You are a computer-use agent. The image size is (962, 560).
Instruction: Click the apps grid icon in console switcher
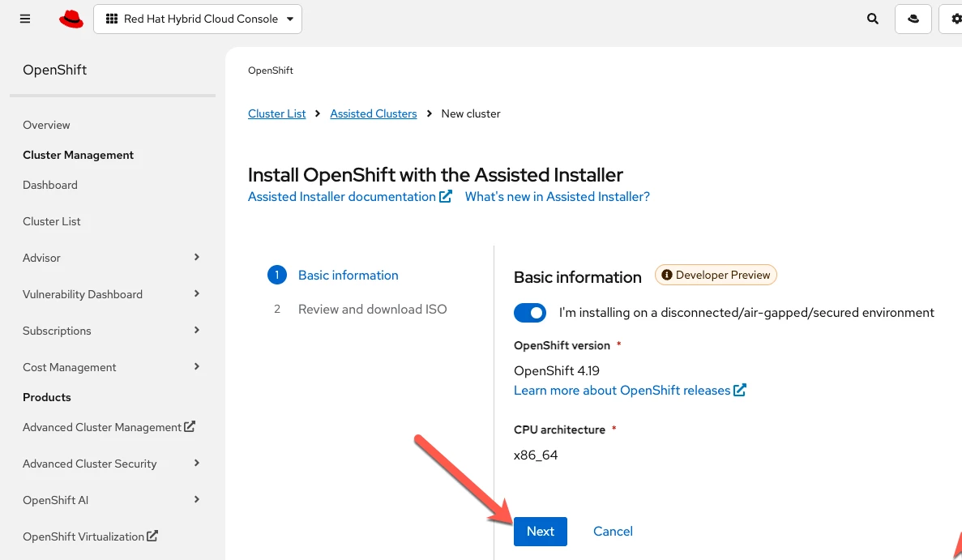(x=112, y=19)
